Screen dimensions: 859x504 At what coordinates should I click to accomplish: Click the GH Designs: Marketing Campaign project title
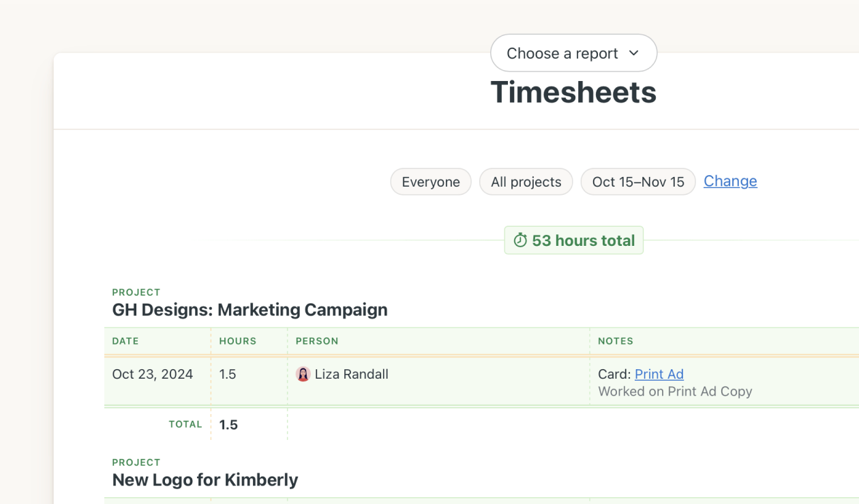[x=250, y=310]
